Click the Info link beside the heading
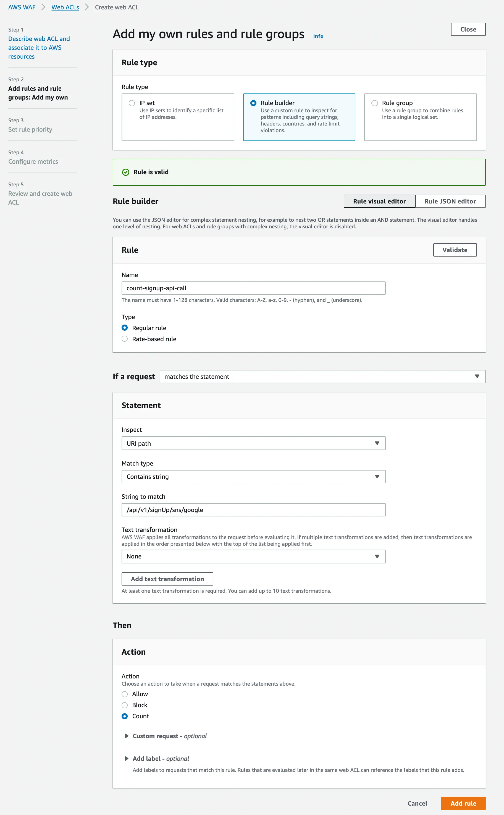The image size is (504, 815). [318, 36]
